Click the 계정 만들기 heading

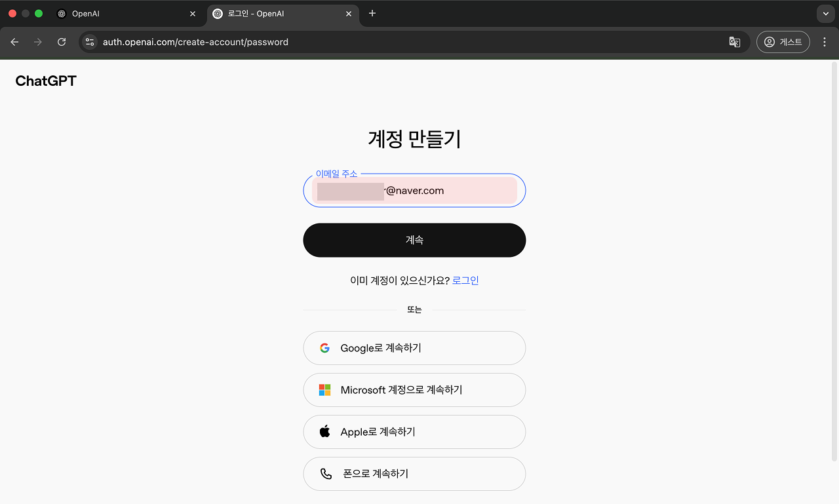coord(414,139)
